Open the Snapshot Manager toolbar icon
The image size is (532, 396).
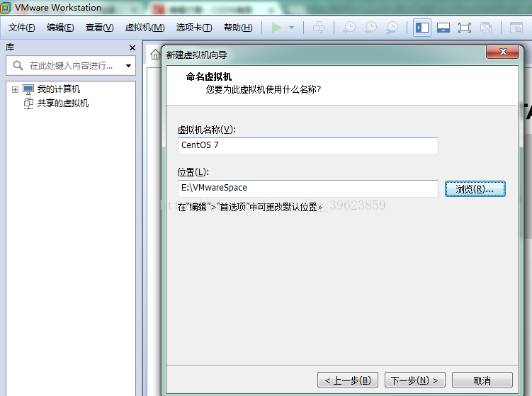pos(392,28)
